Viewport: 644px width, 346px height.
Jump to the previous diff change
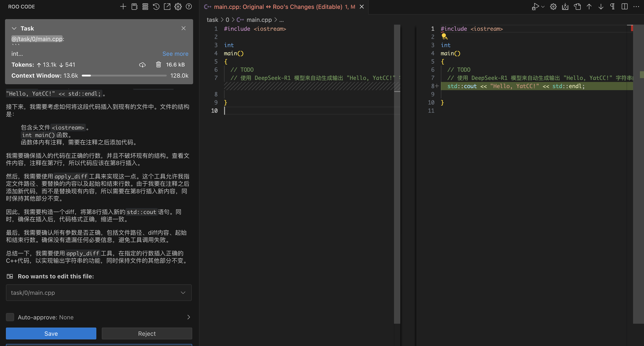(x=589, y=7)
